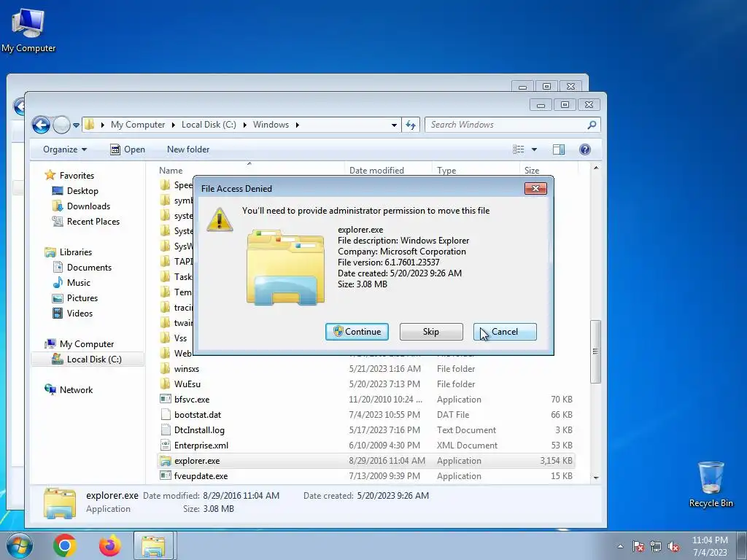Open Documents library

click(82, 267)
